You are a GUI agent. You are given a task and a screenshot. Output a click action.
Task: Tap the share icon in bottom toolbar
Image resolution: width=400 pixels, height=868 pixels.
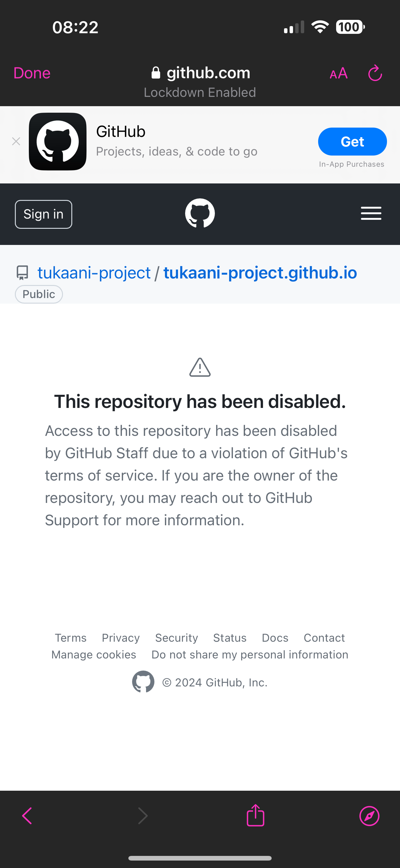point(256,815)
